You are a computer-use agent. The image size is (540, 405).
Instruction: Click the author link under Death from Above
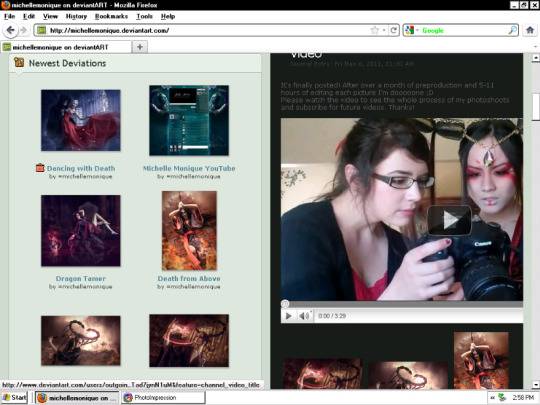click(193, 287)
